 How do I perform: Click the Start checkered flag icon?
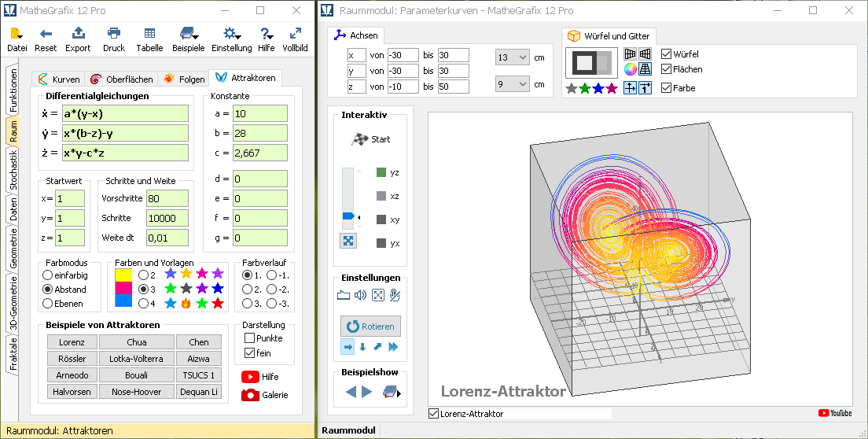click(360, 139)
